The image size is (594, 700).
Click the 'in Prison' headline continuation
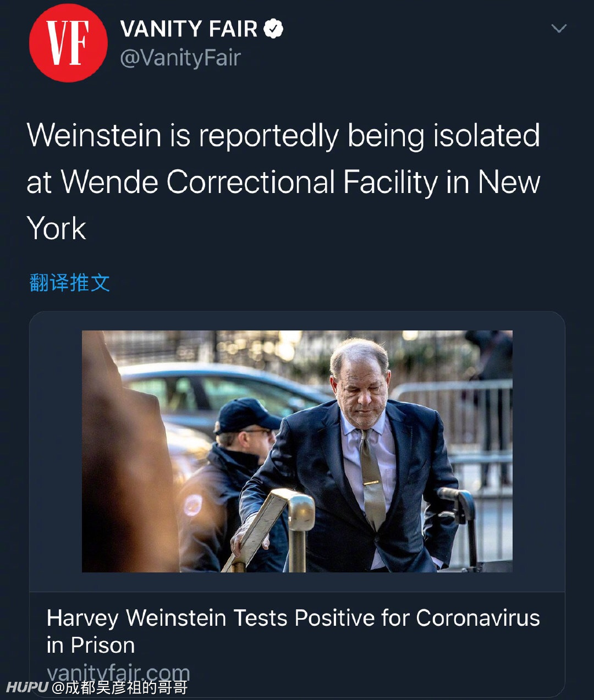[91, 646]
